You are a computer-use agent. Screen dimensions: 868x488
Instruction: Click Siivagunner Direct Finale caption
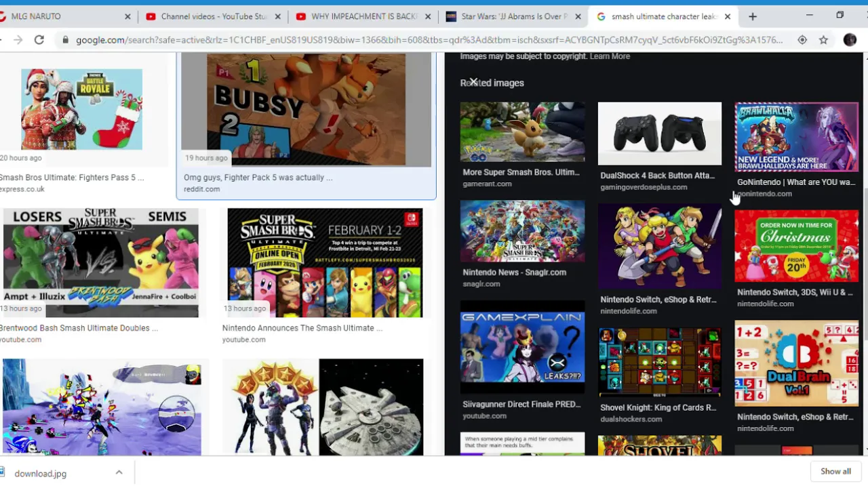521,405
